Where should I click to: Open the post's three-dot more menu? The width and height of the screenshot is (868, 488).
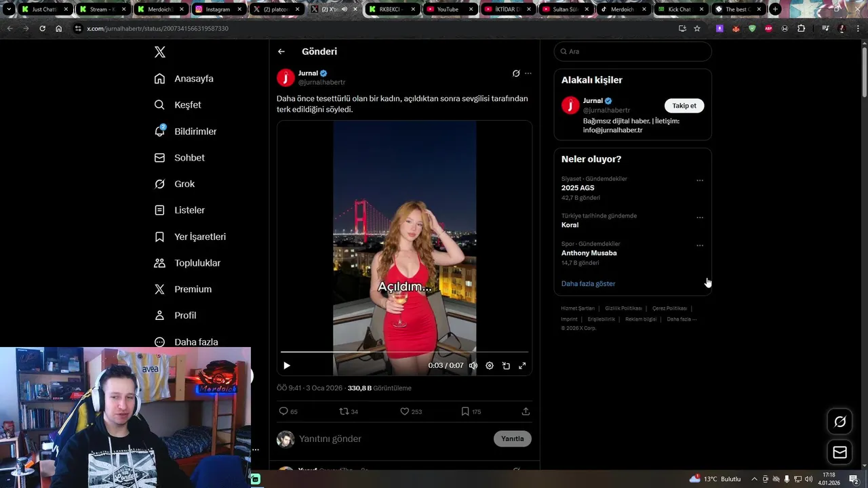click(528, 73)
